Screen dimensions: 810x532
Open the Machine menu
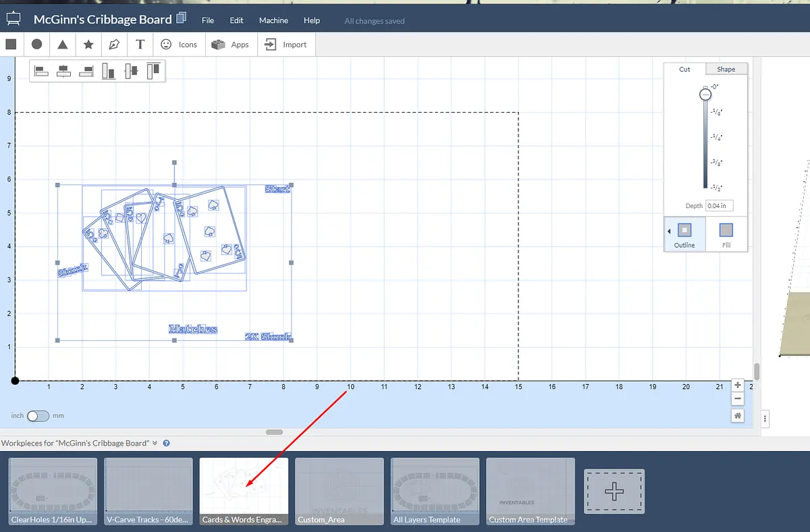(273, 20)
